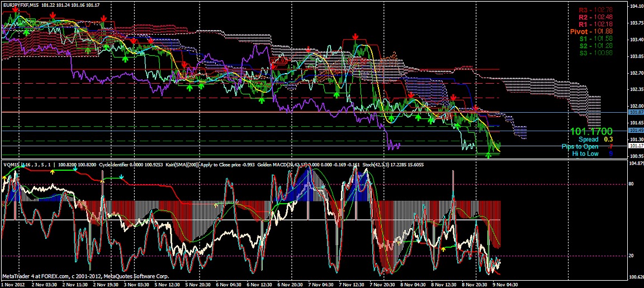Click the 5 Nov 12:30 time axis marker

pyautogui.click(x=168, y=285)
